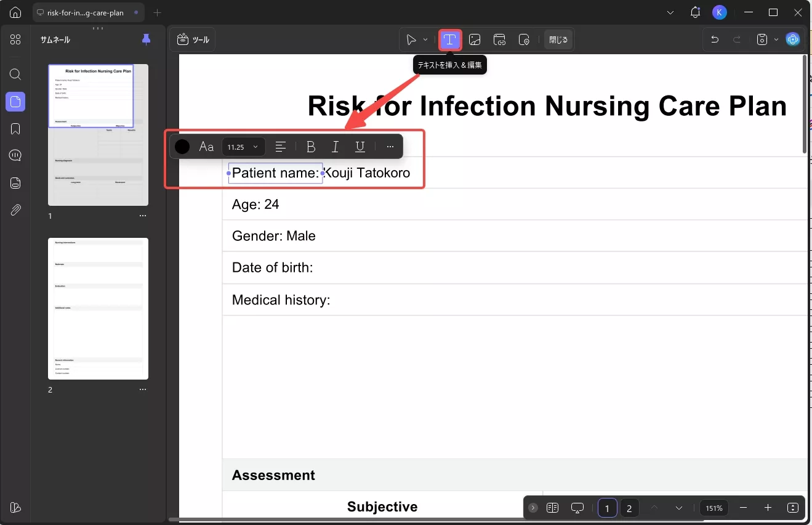Open the Aa font picker
This screenshot has height=525, width=812.
pos(206,147)
